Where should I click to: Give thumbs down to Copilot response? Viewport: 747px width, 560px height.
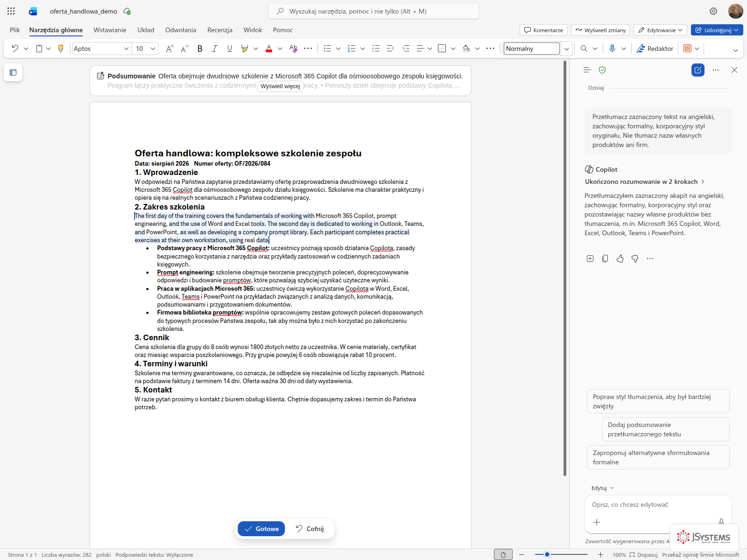pos(635,259)
